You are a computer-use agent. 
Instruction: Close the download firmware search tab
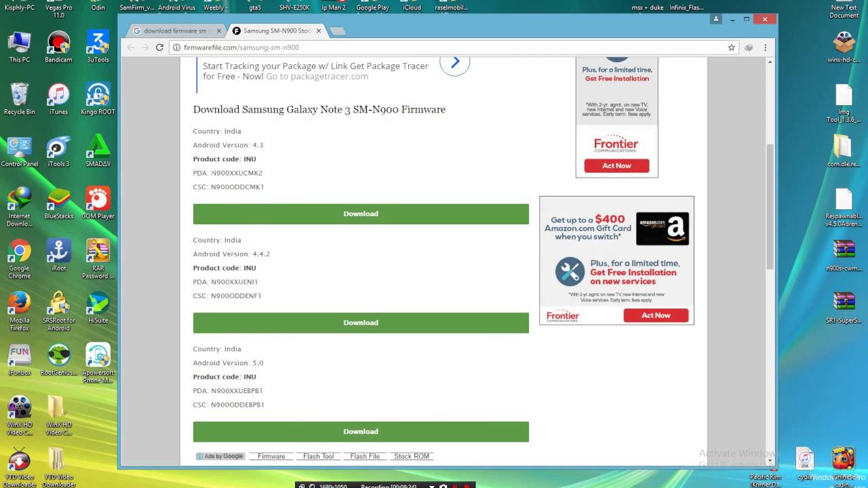218,30
